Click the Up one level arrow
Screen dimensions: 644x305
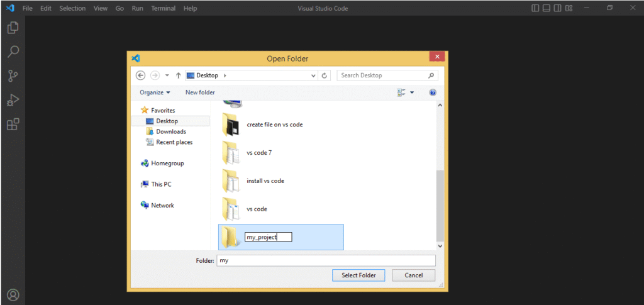179,75
